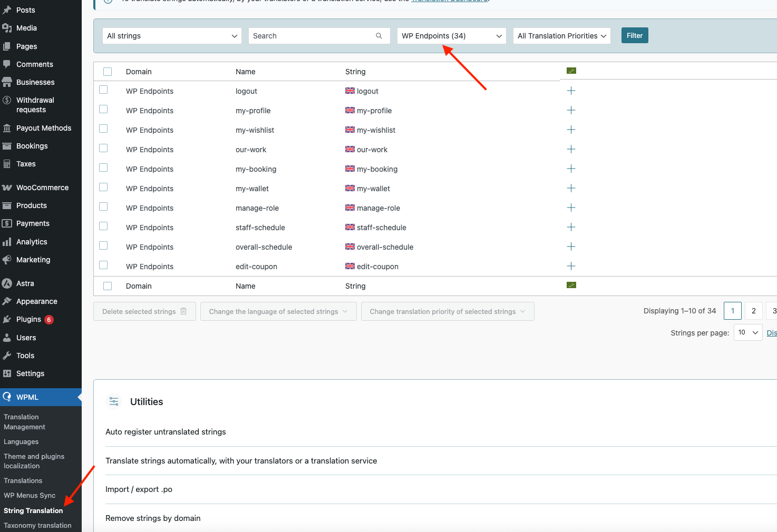The image size is (777, 532).
Task: Expand Translate strings automatically section
Action: (241, 461)
